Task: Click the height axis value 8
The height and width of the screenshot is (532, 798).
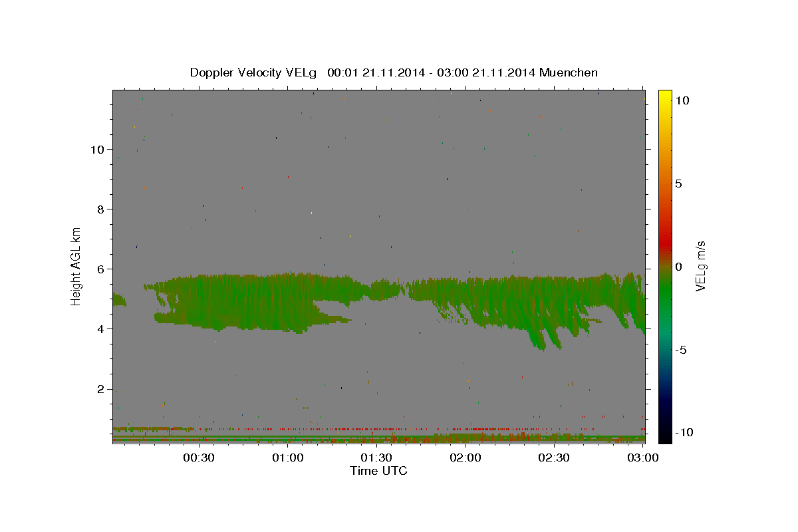Action: [x=100, y=209]
